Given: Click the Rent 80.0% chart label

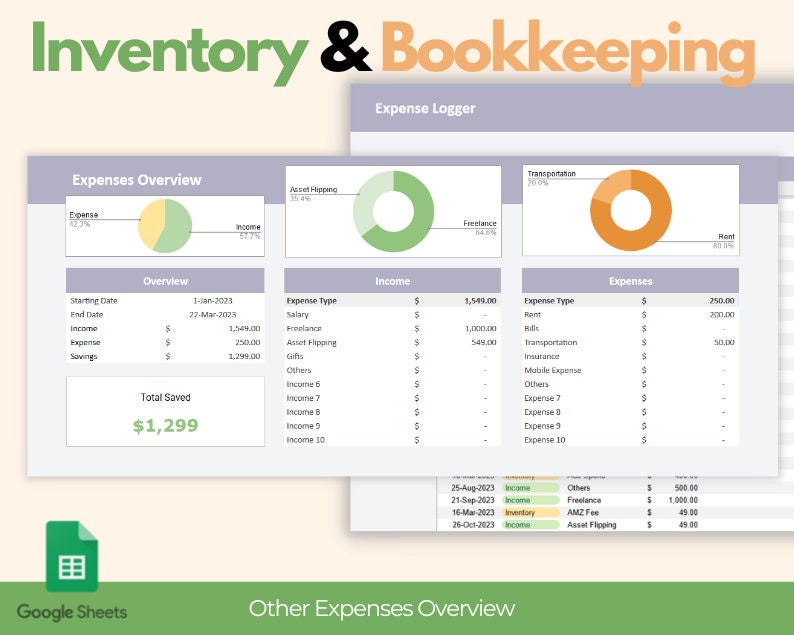Looking at the screenshot, I should tap(724, 241).
